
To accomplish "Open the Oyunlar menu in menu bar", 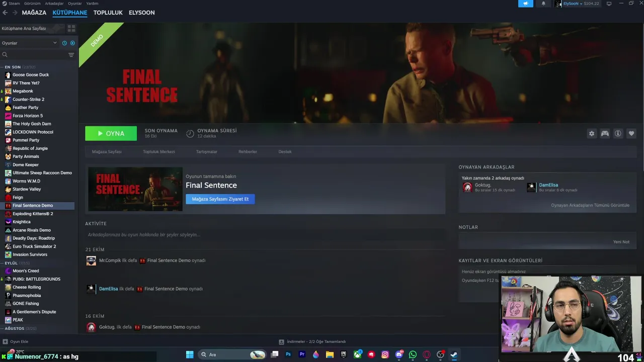I will tap(75, 4).
